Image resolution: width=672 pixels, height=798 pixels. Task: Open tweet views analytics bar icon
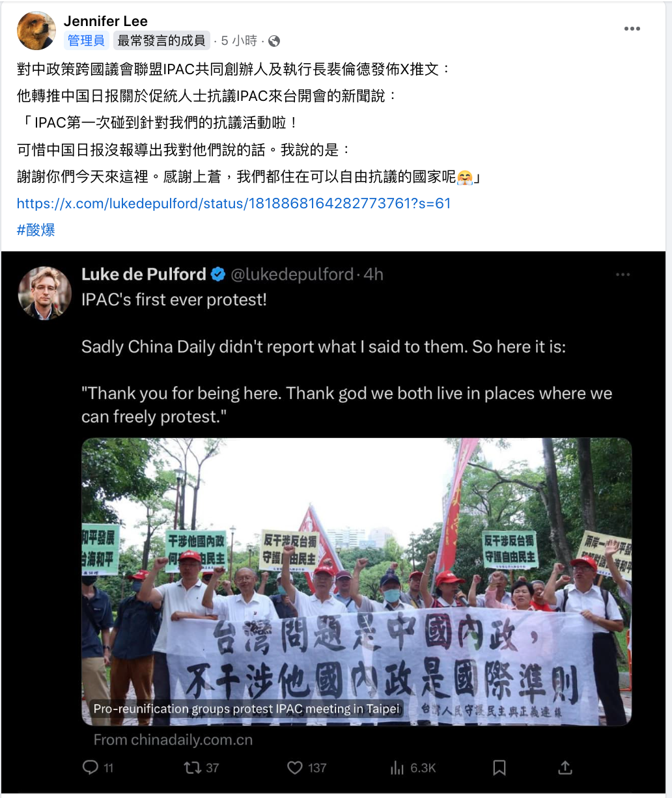[397, 768]
